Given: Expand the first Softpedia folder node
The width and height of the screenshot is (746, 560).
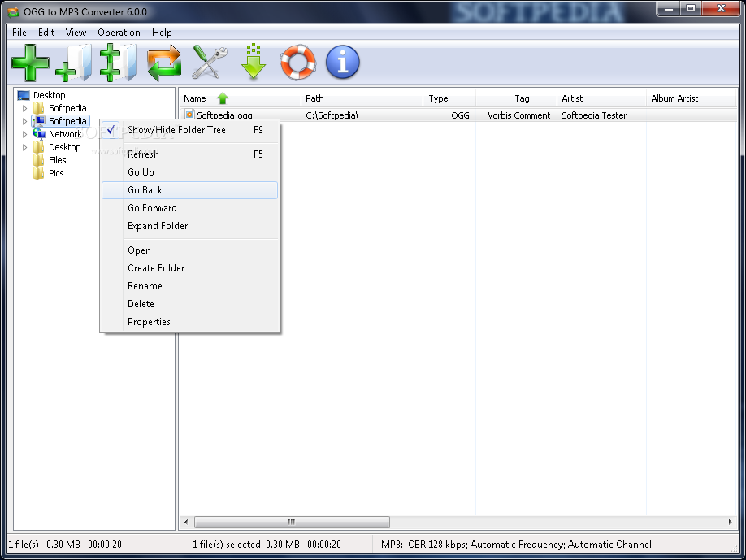Looking at the screenshot, I should [x=24, y=108].
